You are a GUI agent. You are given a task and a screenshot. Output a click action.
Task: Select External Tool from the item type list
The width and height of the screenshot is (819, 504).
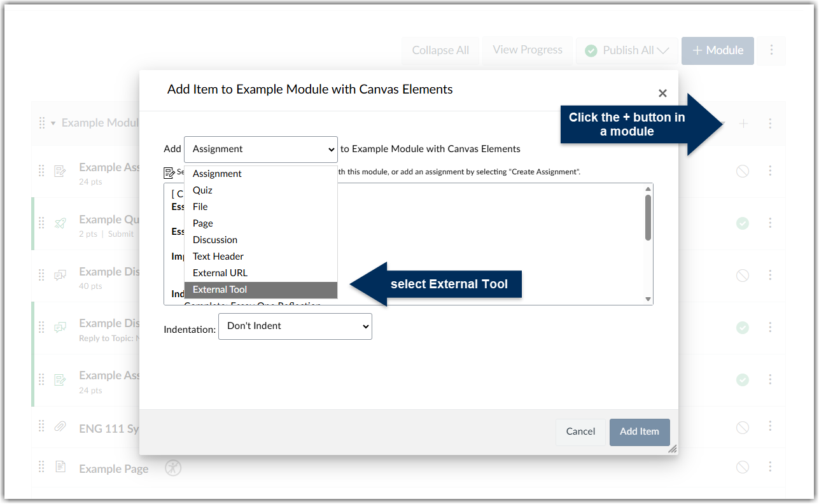(x=261, y=290)
